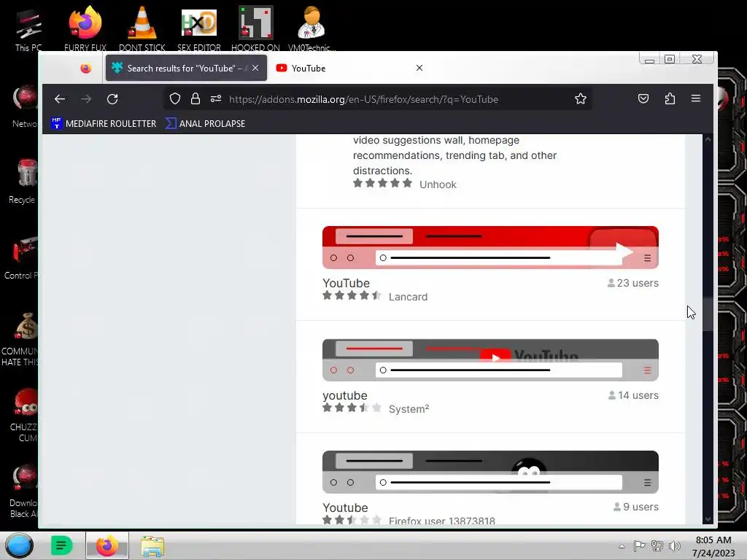Open the tracking protection shield icon
This screenshot has width=747, height=560.
pos(175,98)
